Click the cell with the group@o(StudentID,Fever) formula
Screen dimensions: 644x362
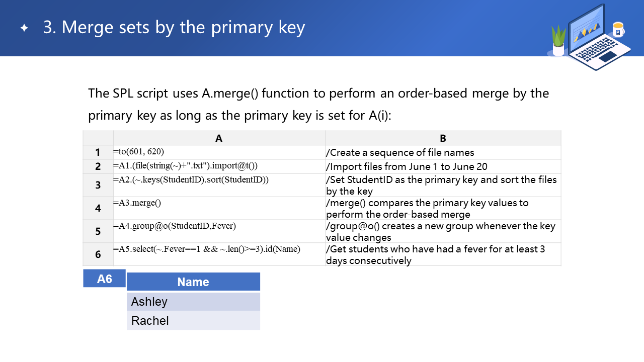[219, 231]
